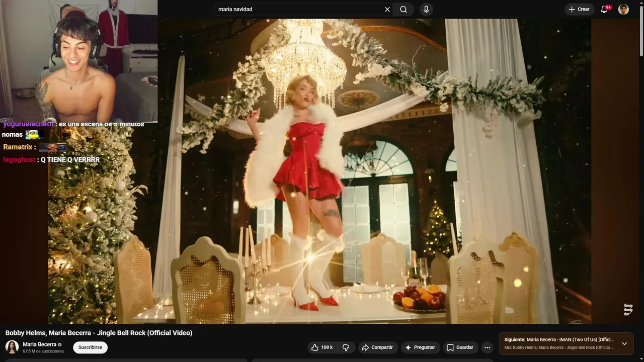Click the 6.05 M de suscriptores text
This screenshot has width=644, height=362.
(43, 351)
